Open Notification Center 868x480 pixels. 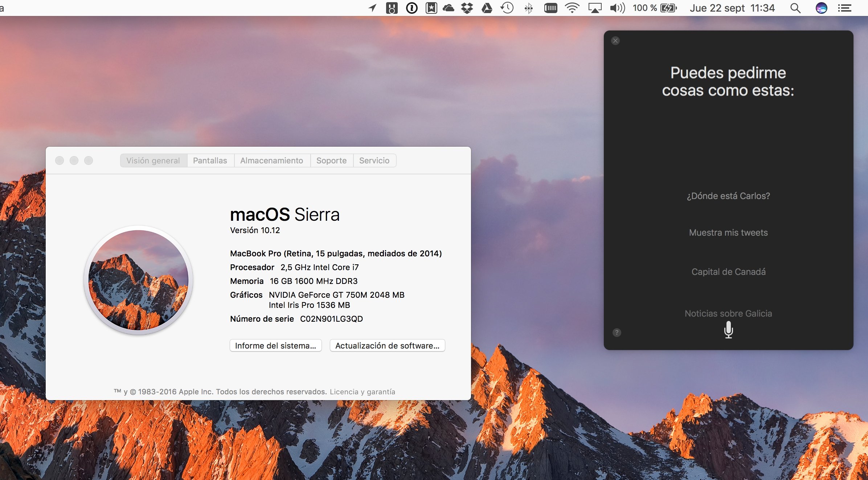tap(845, 8)
